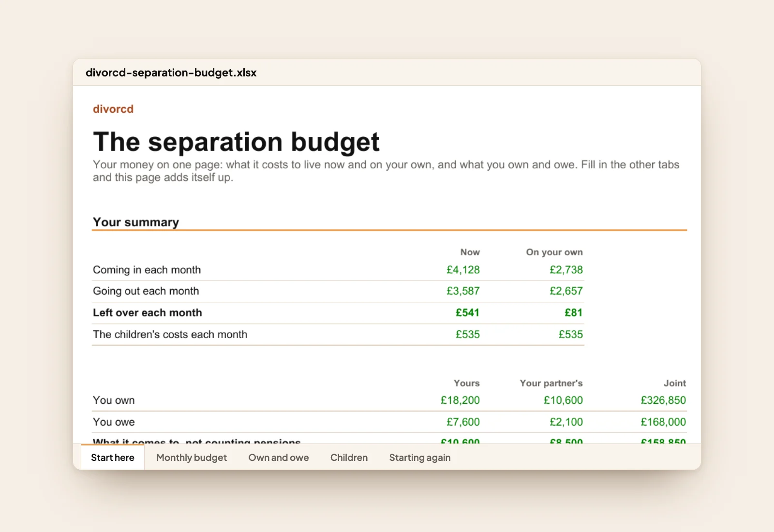The height and width of the screenshot is (532, 774).
Task: Select the £541 left over value
Action: click(467, 313)
